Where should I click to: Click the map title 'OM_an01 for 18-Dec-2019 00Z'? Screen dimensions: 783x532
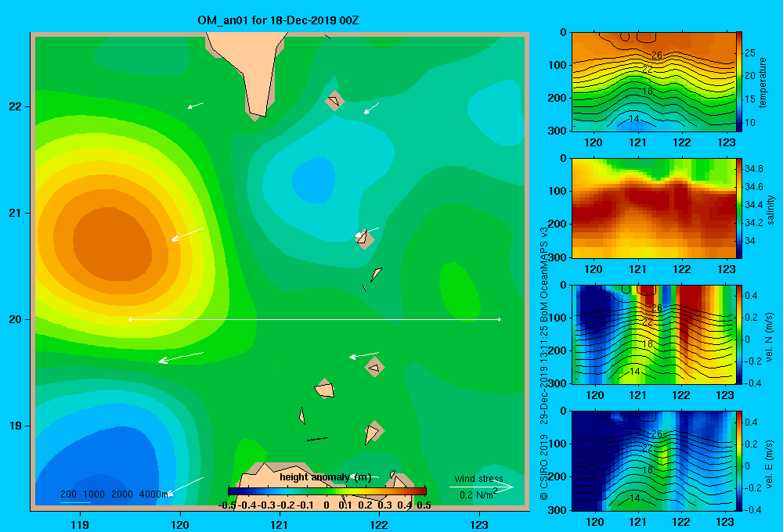[278, 20]
